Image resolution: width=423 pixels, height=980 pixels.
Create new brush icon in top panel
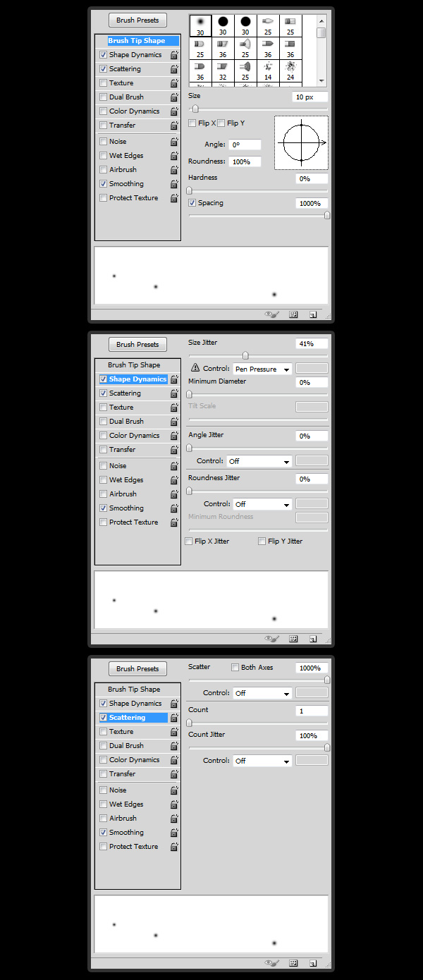coord(312,314)
